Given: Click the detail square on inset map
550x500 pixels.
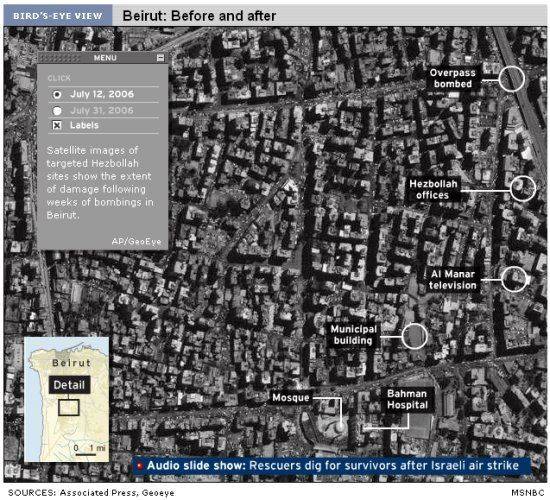Looking at the screenshot, I should tap(68, 407).
